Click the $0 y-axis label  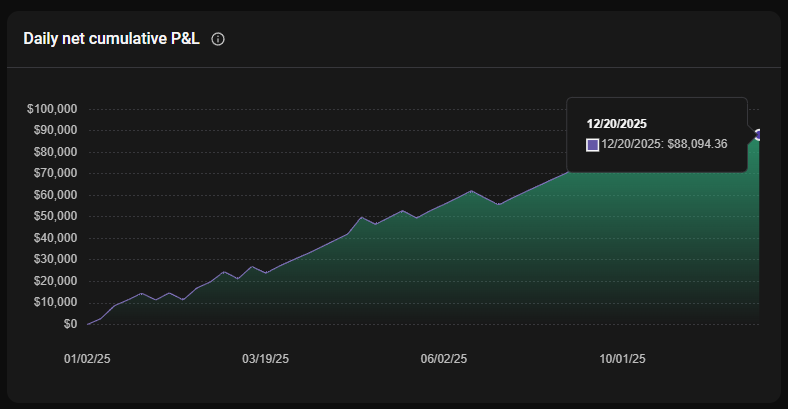tap(69, 324)
